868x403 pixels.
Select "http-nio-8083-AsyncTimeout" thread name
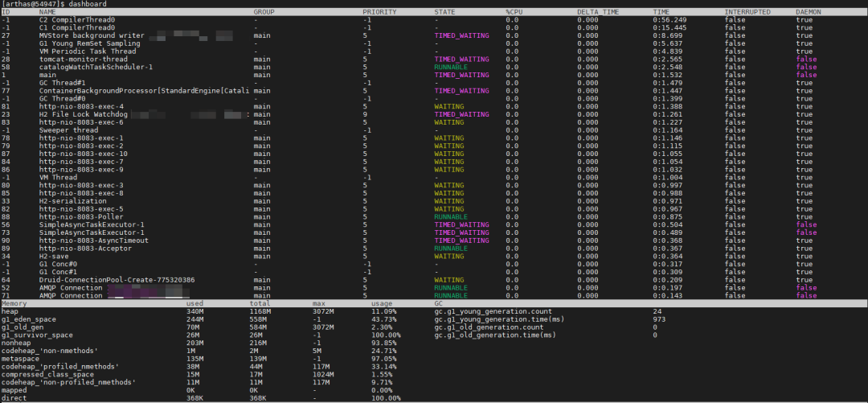coord(94,241)
